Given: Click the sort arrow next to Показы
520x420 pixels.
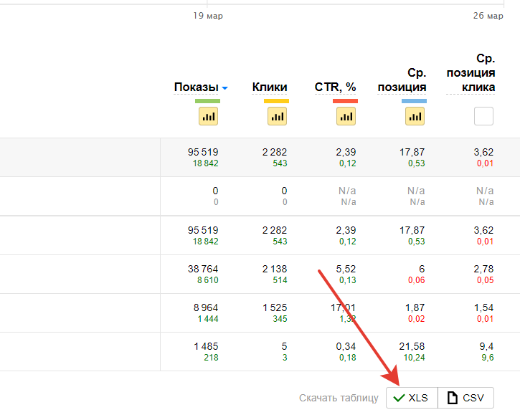Looking at the screenshot, I should (224, 88).
